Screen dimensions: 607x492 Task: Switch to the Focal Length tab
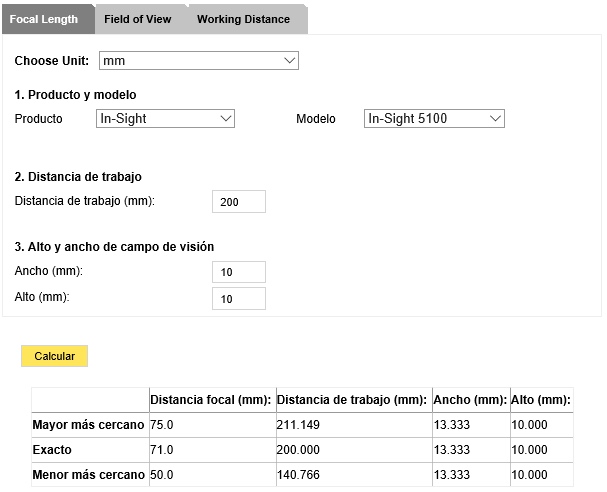[44, 19]
